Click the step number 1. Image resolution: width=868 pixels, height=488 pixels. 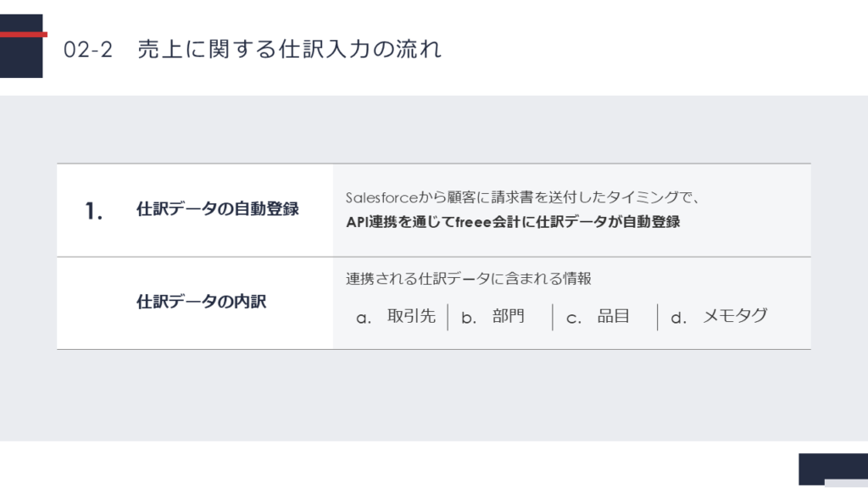94,212
